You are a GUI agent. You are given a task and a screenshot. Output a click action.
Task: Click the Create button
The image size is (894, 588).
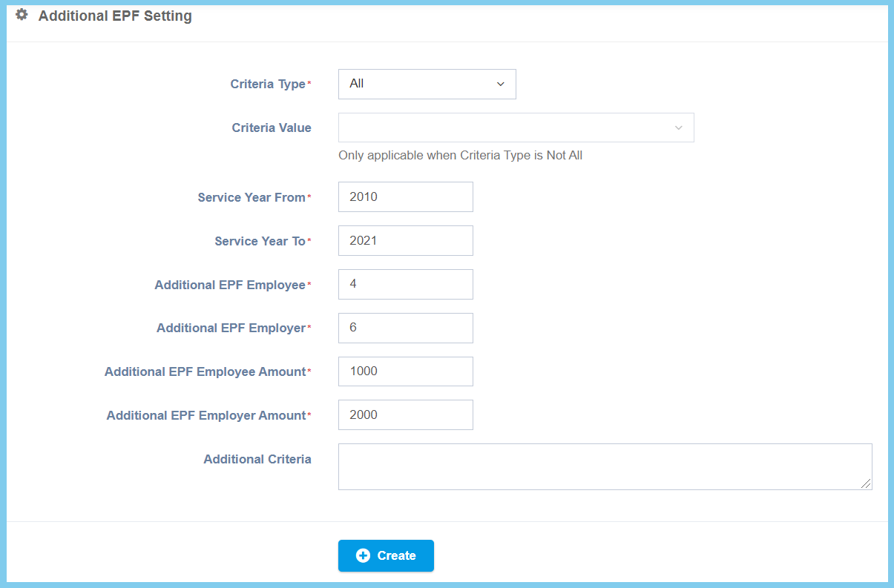pyautogui.click(x=386, y=556)
